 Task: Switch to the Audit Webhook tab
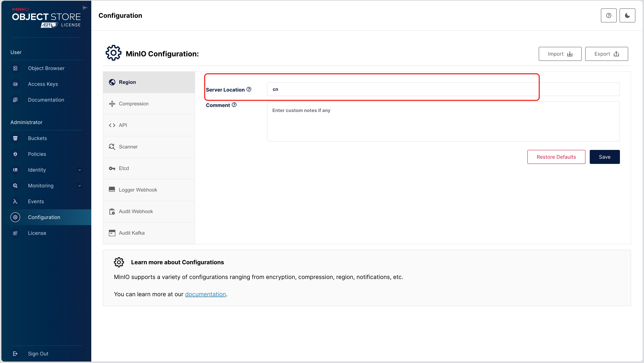(x=149, y=211)
